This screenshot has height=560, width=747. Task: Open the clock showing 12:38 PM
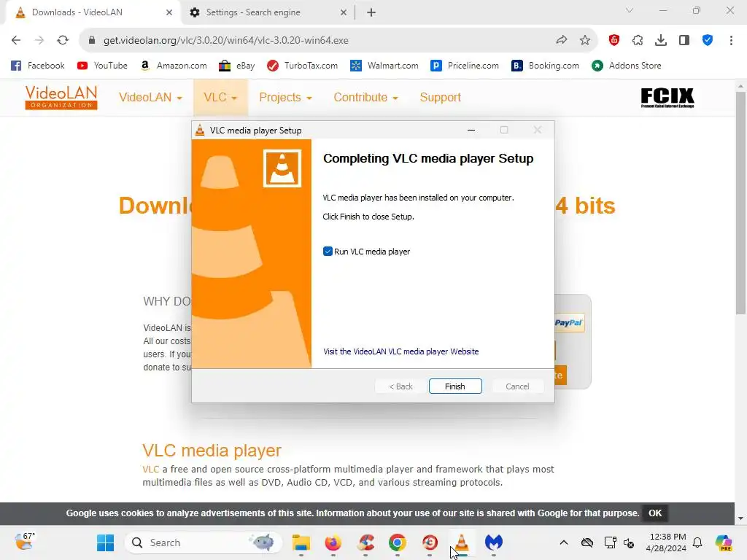pyautogui.click(x=666, y=542)
